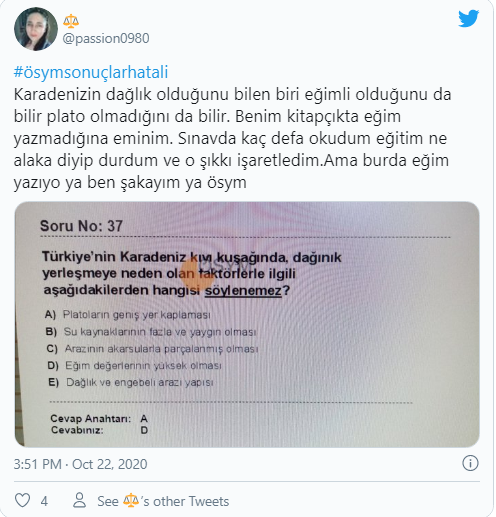The width and height of the screenshot is (496, 517).
Task: Click the scales emoji display name
Action: (71, 21)
